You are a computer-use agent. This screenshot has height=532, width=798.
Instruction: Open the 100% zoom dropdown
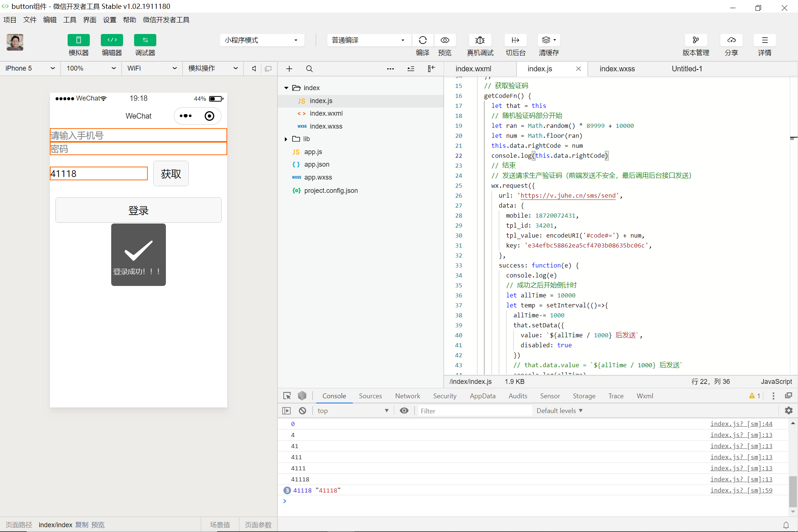[x=91, y=68]
